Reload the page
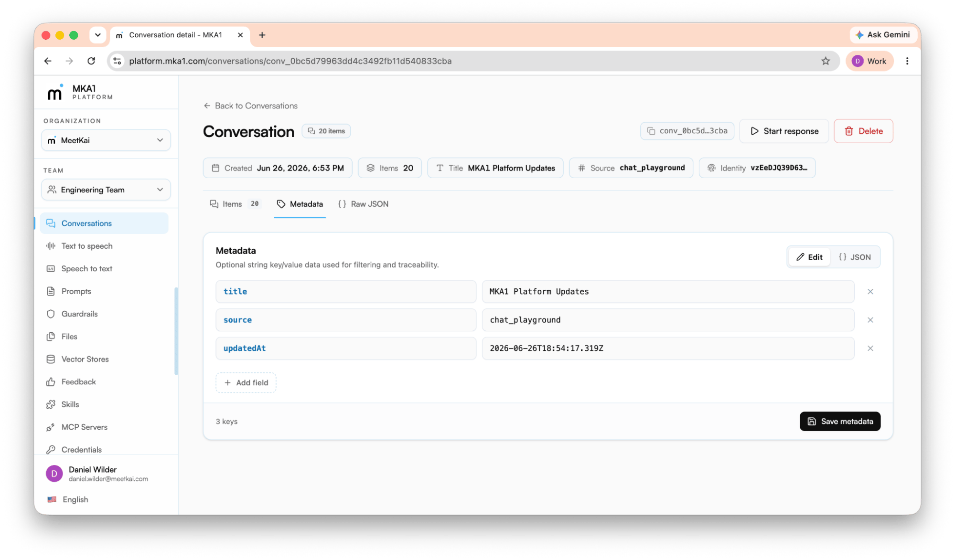 pos(91,61)
